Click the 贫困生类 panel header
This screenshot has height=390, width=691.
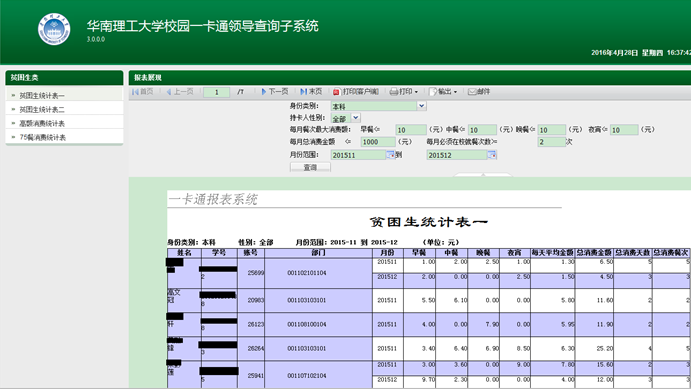pos(64,78)
